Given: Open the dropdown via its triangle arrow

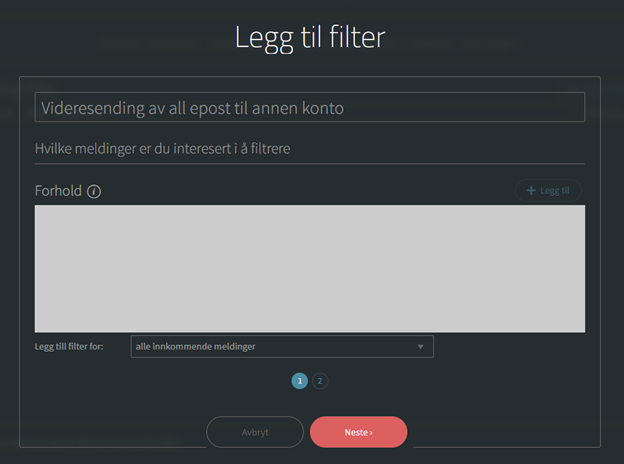Looking at the screenshot, I should pos(420,347).
